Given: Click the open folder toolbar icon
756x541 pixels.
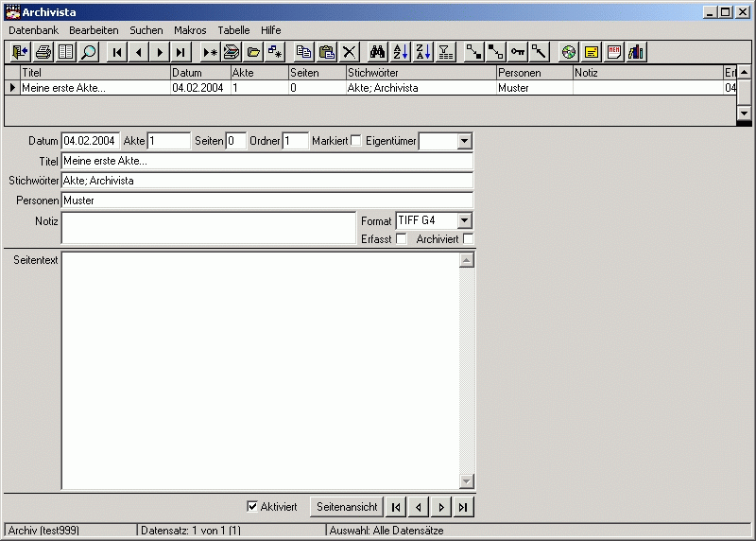Looking at the screenshot, I should coord(253,52).
